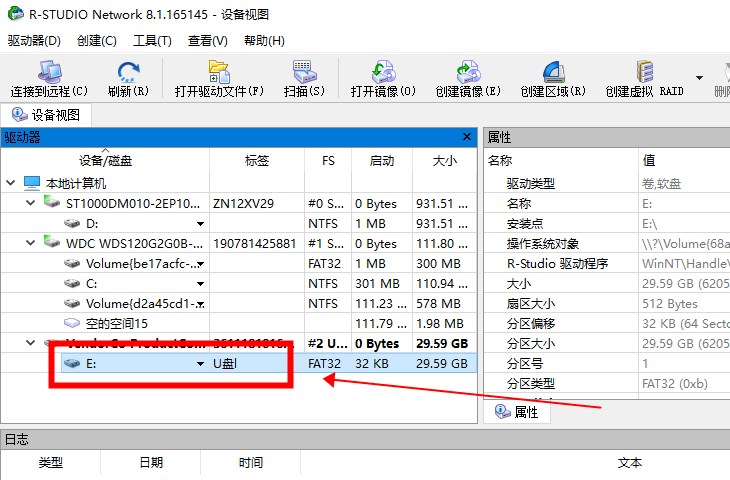Screen dimensions: 730x480
Task: Open the 工具(T) menu
Action: [x=152, y=41]
